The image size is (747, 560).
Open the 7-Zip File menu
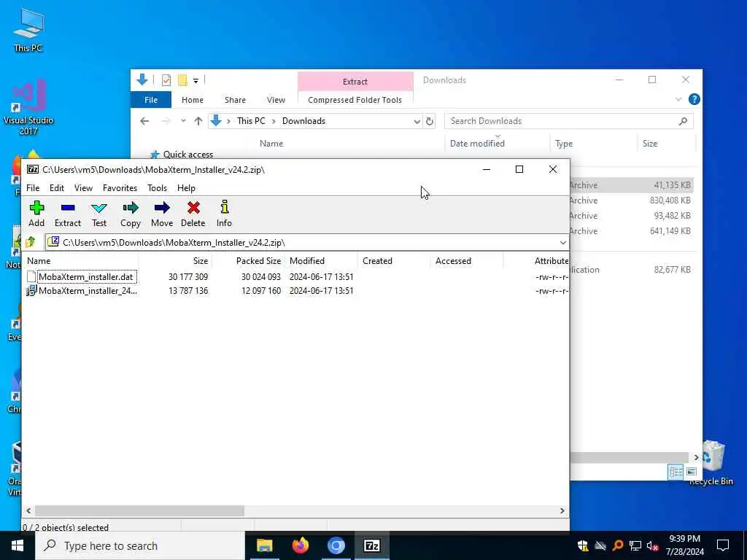pos(33,188)
